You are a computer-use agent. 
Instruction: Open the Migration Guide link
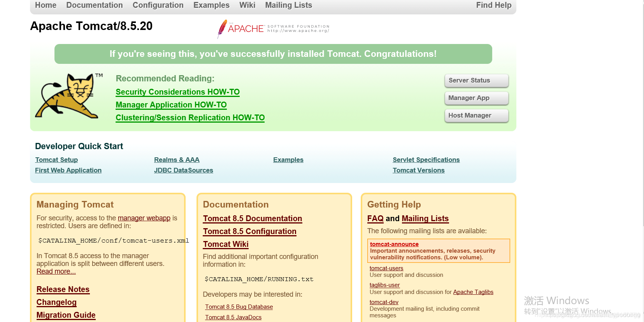click(66, 315)
